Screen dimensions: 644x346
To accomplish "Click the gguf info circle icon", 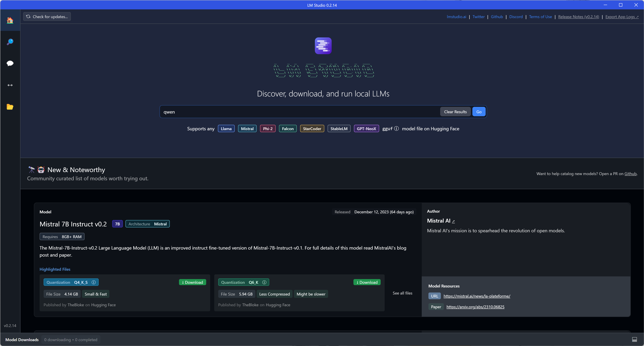I will pos(396,128).
